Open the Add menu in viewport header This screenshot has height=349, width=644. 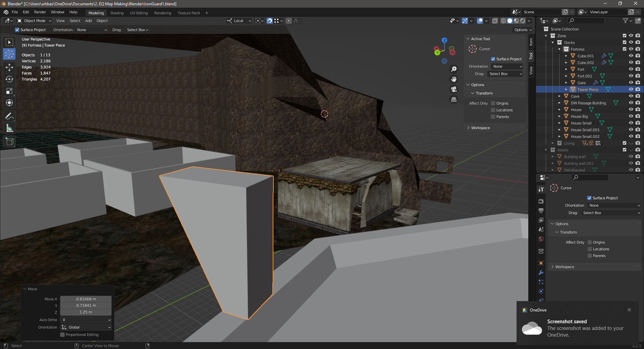click(89, 21)
